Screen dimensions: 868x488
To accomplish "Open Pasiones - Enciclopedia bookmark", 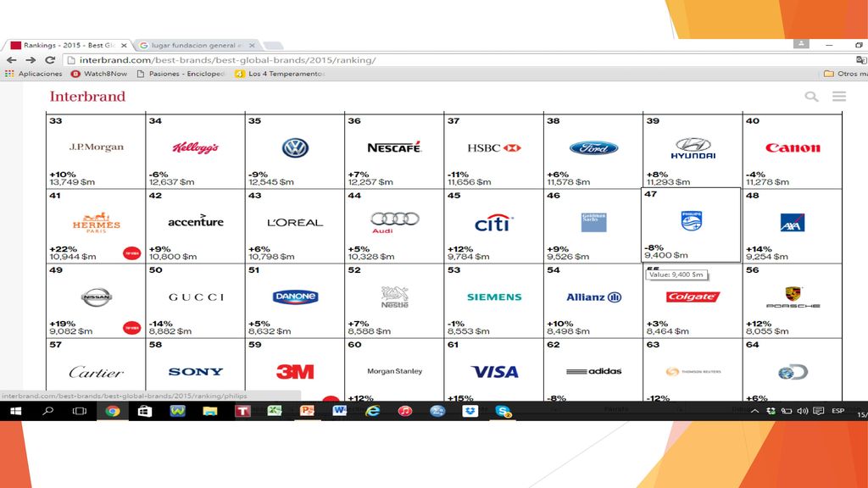I will 181,74.
